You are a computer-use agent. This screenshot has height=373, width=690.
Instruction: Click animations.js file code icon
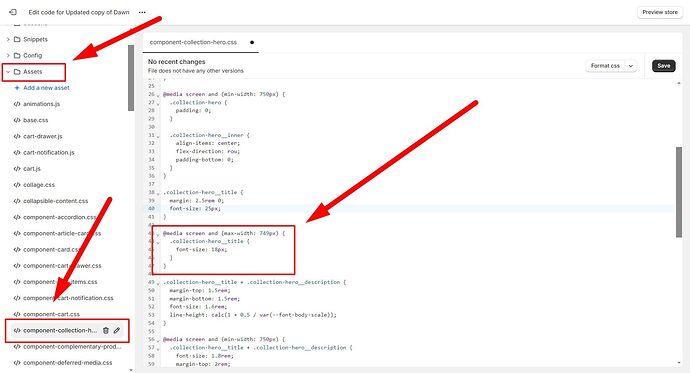17,104
